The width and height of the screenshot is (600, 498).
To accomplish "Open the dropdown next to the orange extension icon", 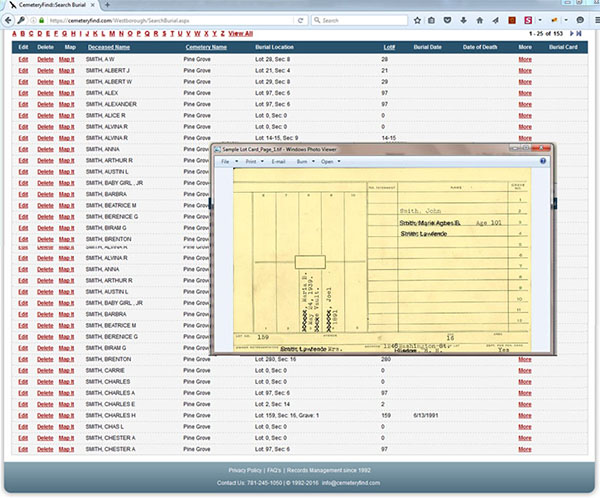I will [566, 20].
